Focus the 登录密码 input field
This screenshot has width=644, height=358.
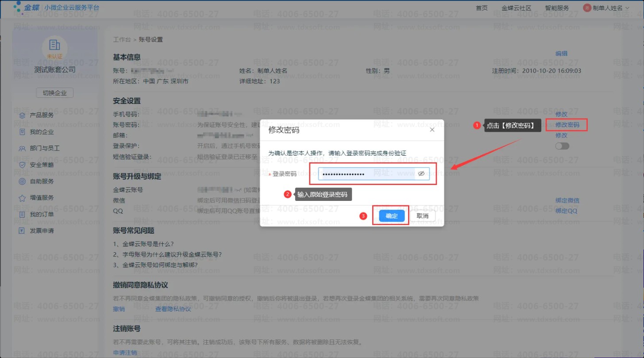[366, 174]
